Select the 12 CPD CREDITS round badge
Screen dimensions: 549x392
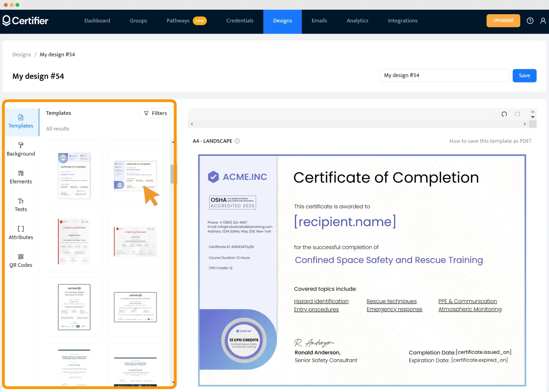coord(244,340)
